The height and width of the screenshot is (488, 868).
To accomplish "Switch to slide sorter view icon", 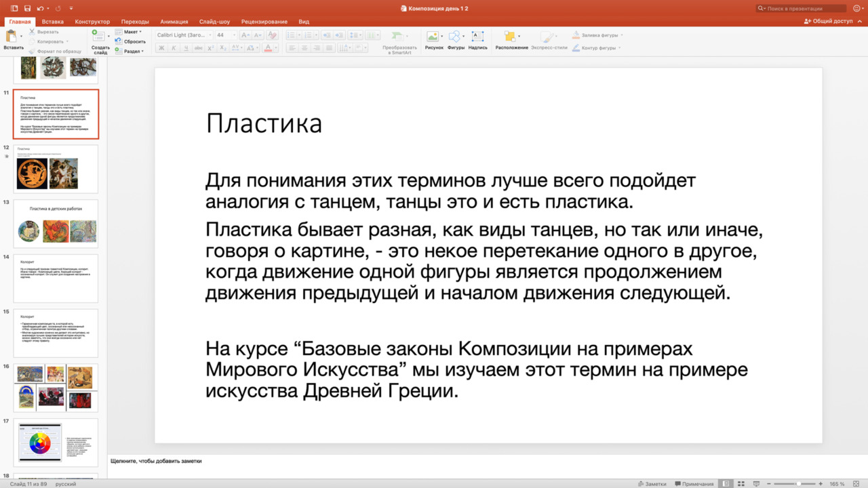I will pos(741,484).
